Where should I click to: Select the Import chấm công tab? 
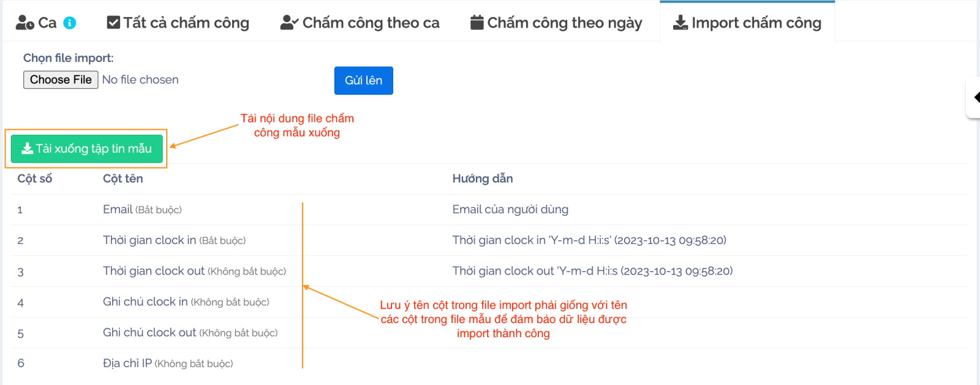pyautogui.click(x=756, y=23)
